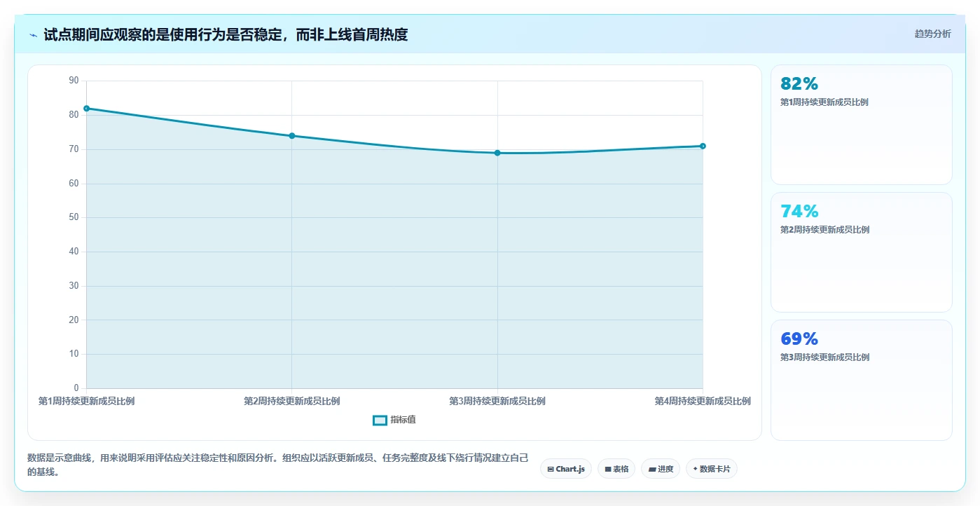
Task: Click the progress icon in 进度 tag
Action: coord(652,469)
